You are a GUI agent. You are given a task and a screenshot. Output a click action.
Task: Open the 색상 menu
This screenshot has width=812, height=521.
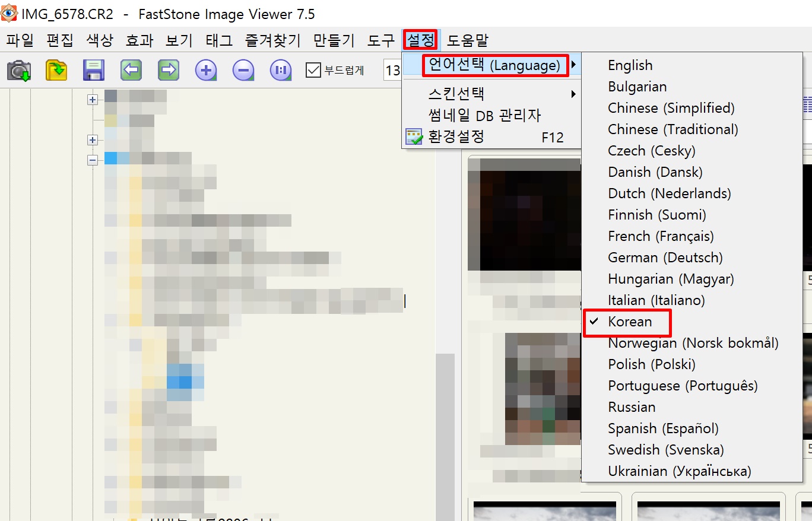(x=99, y=40)
